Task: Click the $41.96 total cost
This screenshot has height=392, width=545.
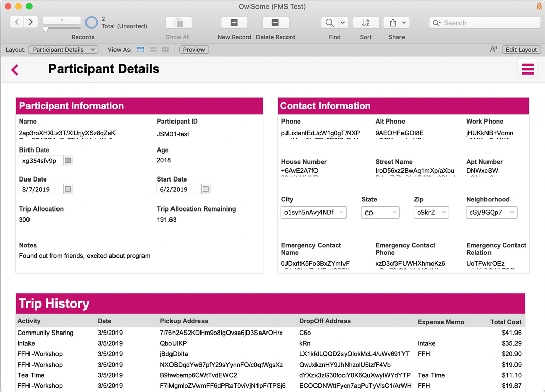Action: point(511,333)
